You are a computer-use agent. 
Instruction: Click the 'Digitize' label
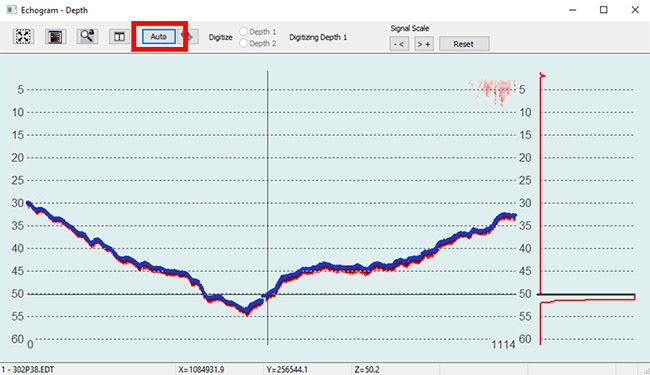(x=221, y=37)
